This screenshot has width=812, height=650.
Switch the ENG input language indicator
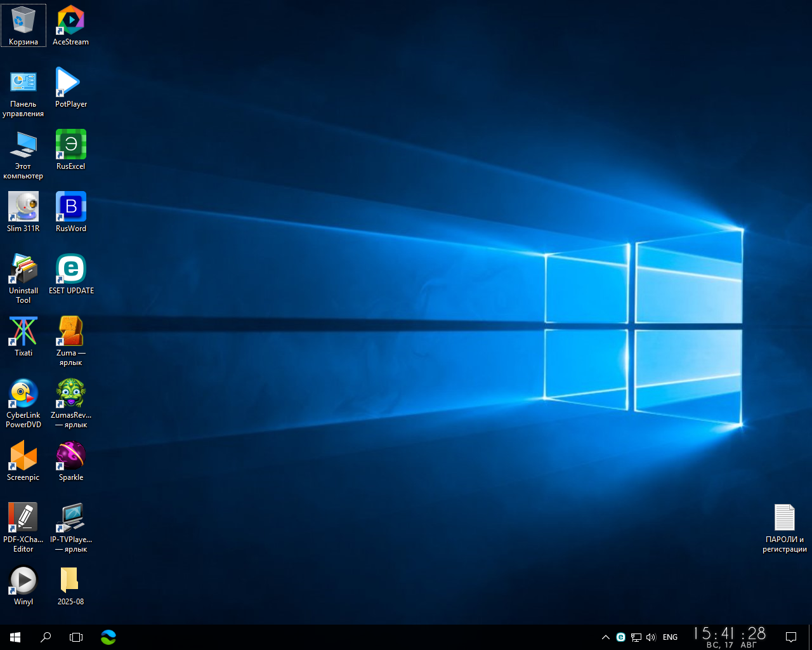click(x=671, y=637)
